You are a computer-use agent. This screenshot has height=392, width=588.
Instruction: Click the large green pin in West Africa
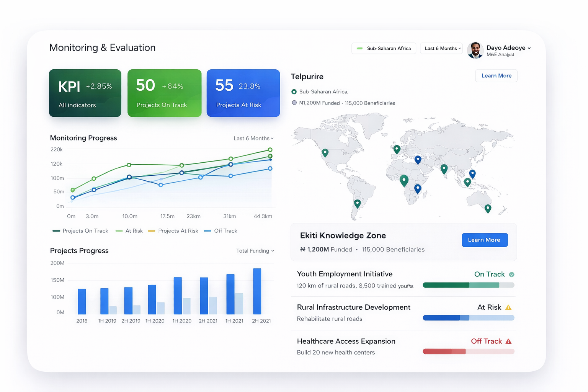tap(404, 180)
